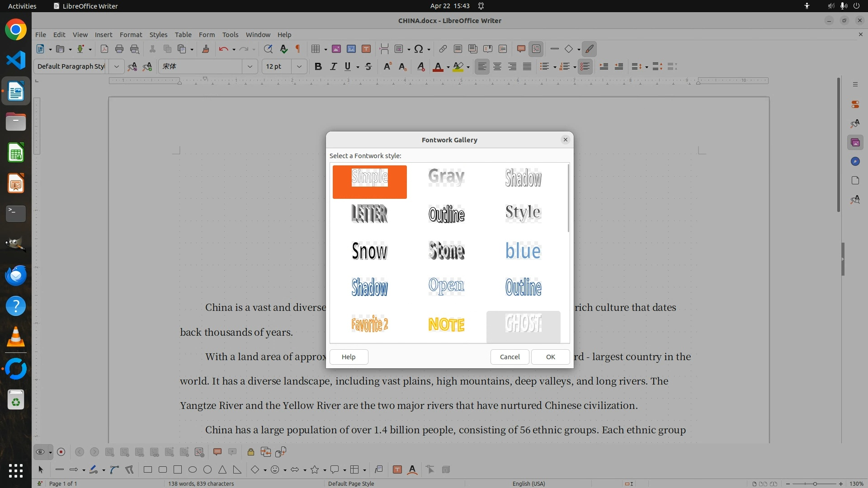The width and height of the screenshot is (868, 488).
Task: Toggle Formatting Marks paragraph symbol
Action: click(x=298, y=49)
